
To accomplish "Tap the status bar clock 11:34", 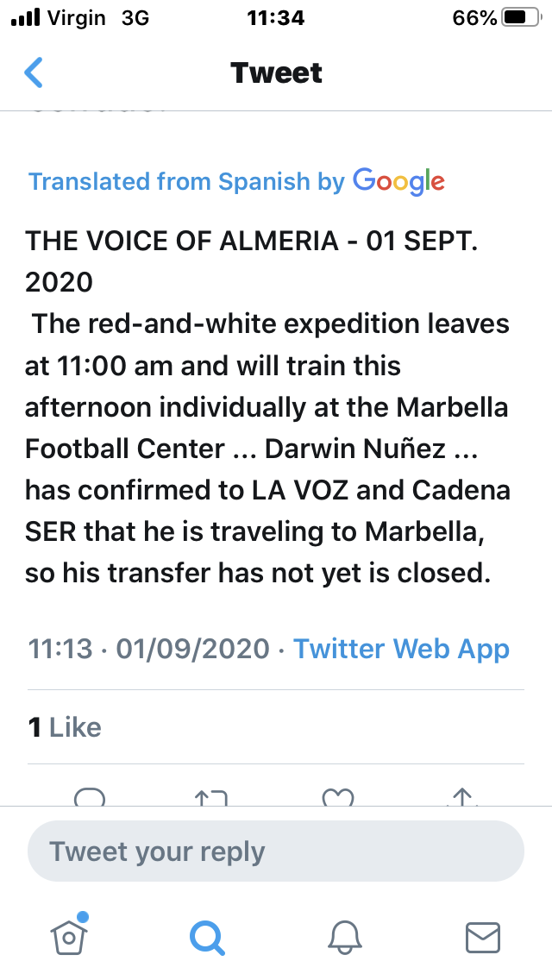I will click(276, 17).
